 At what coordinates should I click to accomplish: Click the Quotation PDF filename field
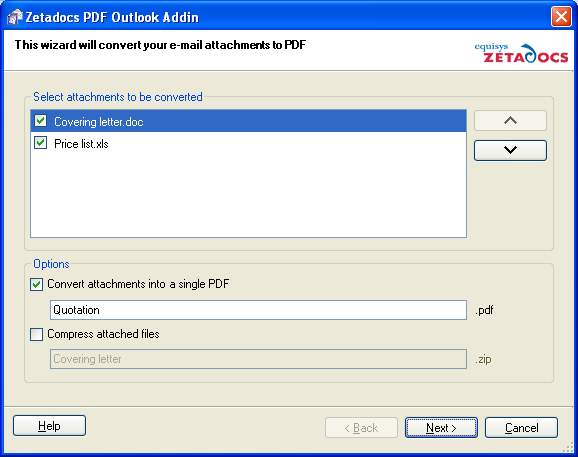pos(258,310)
